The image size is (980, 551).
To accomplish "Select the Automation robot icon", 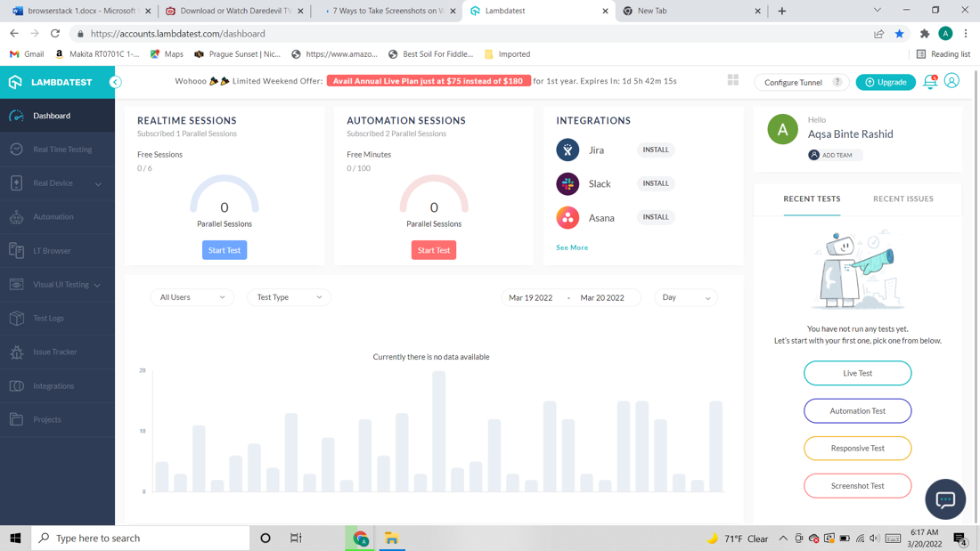I will coord(17,217).
